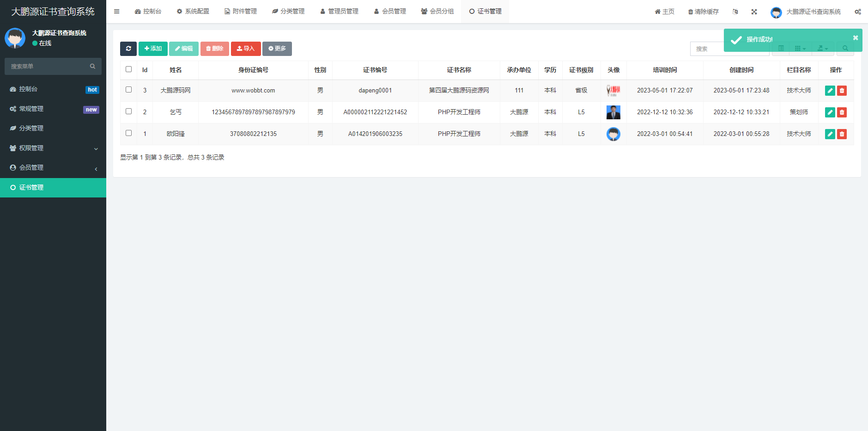Switch to the 证书管理 tab

tap(485, 11)
